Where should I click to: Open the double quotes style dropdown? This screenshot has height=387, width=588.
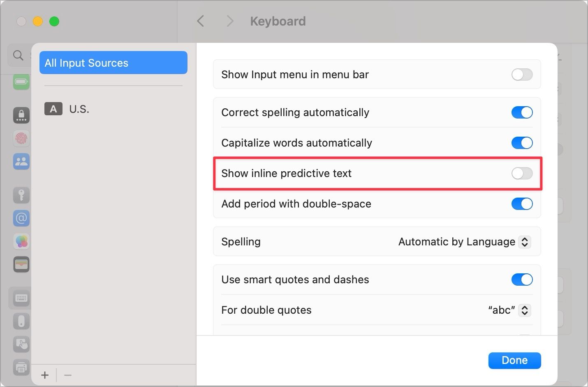[x=509, y=310]
